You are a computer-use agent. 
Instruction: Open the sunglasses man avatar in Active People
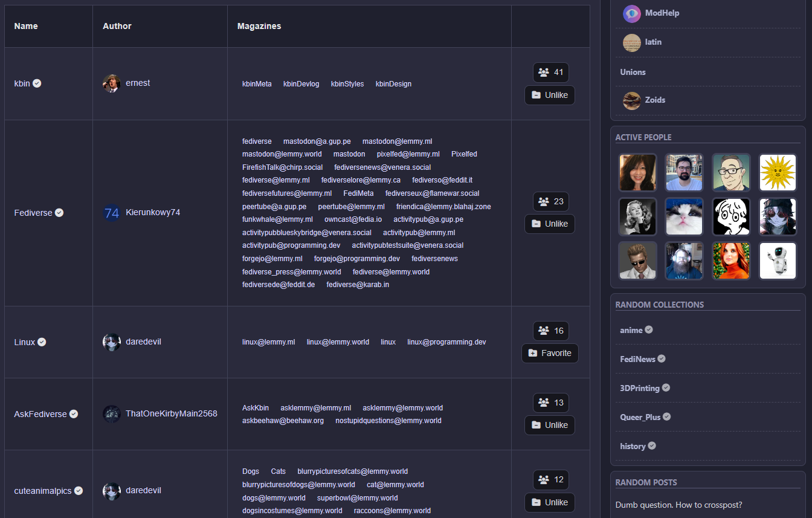pos(638,261)
